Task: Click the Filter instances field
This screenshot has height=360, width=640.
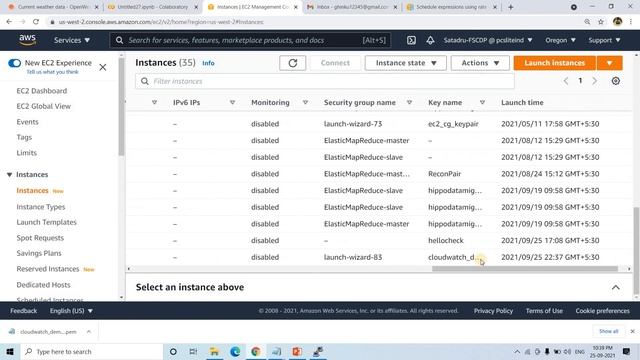Action: click(324, 81)
